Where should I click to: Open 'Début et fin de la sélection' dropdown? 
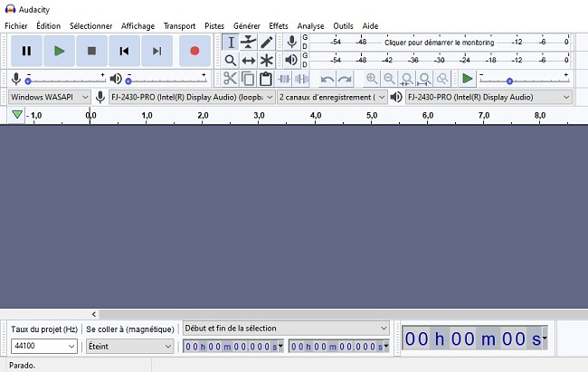click(286, 328)
